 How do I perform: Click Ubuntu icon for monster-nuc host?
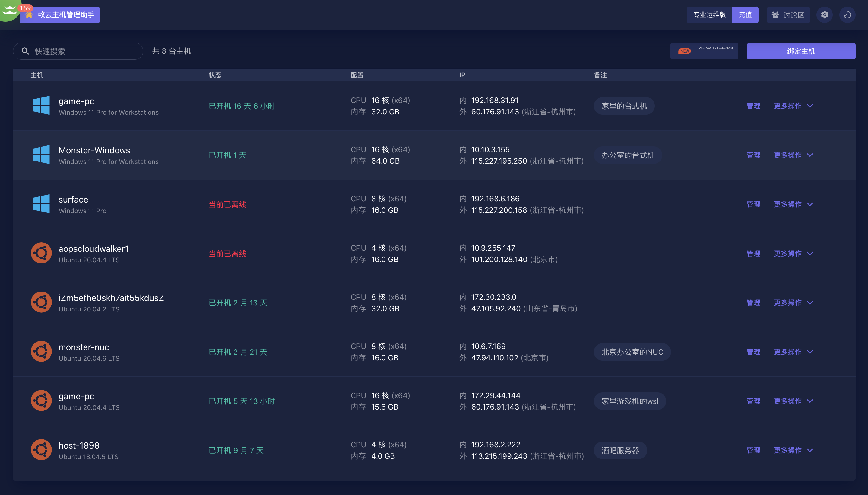[x=41, y=352]
